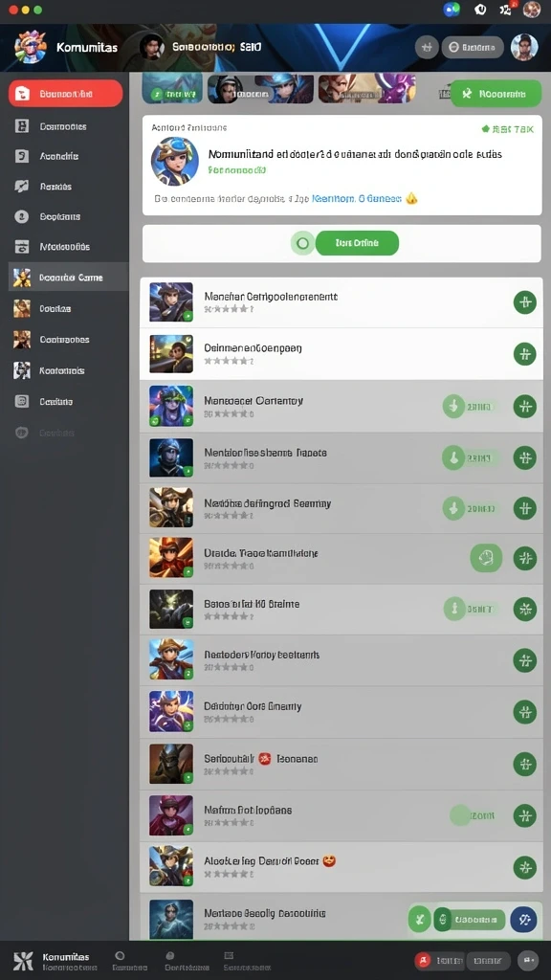Click green plus button on the 'Oeinmenentoenpeen' row
The height and width of the screenshot is (980, 551).
(x=525, y=354)
